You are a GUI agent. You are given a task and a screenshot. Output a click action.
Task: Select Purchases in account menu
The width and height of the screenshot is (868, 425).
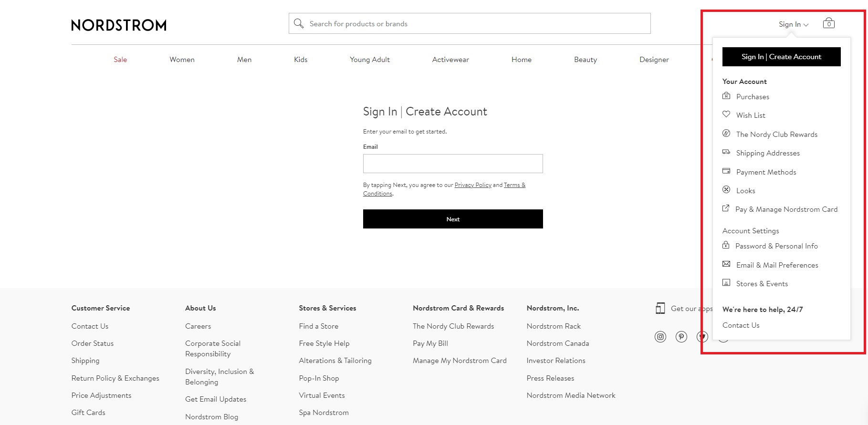click(x=753, y=97)
